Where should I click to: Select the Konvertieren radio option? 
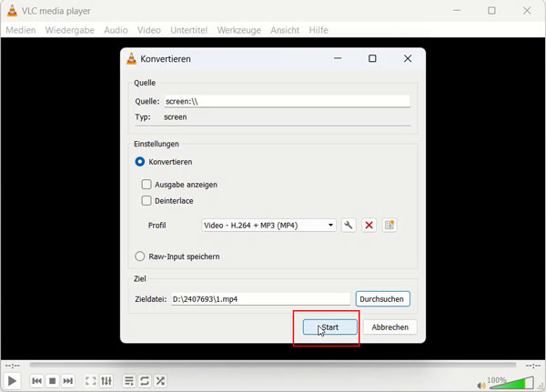(139, 162)
